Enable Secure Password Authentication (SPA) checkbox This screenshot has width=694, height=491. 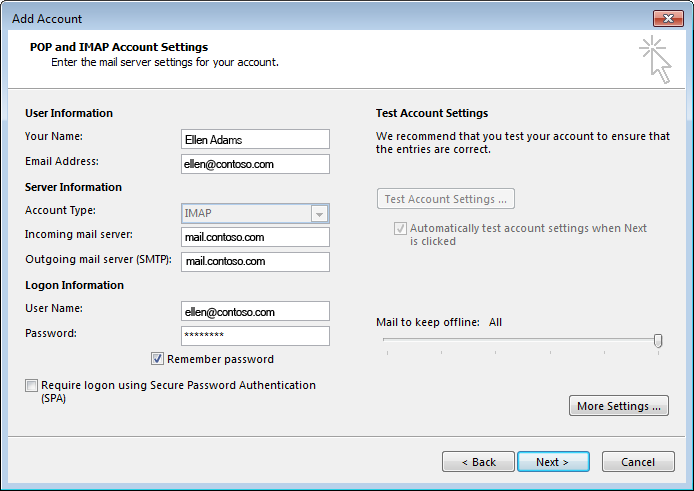click(x=31, y=385)
